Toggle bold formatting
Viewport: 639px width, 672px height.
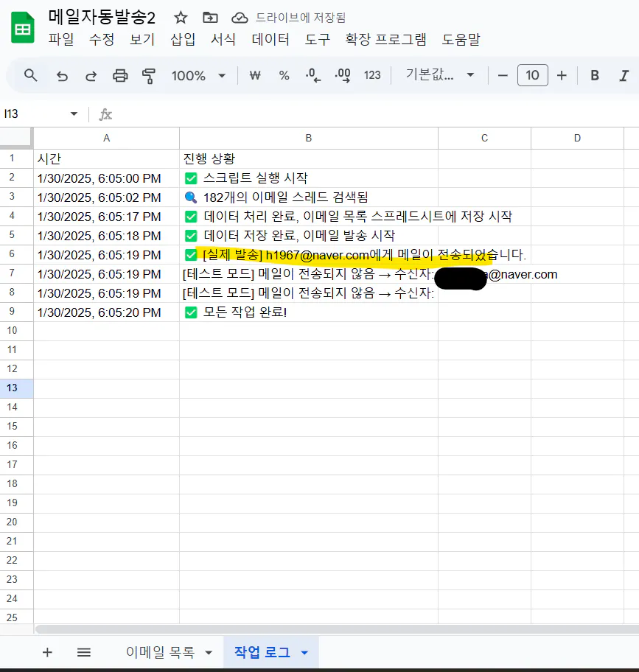click(593, 75)
